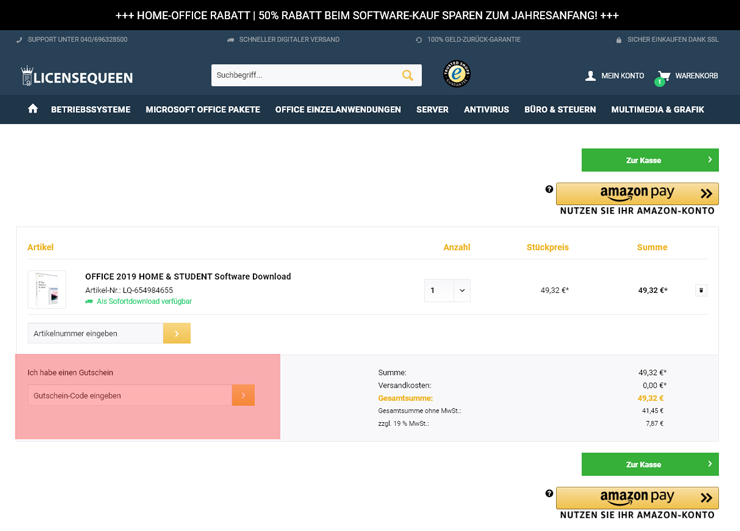
Task: Open Mein Konto link
Action: click(x=622, y=76)
